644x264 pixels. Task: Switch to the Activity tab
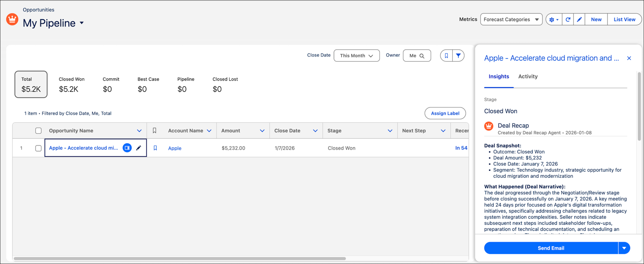click(528, 77)
